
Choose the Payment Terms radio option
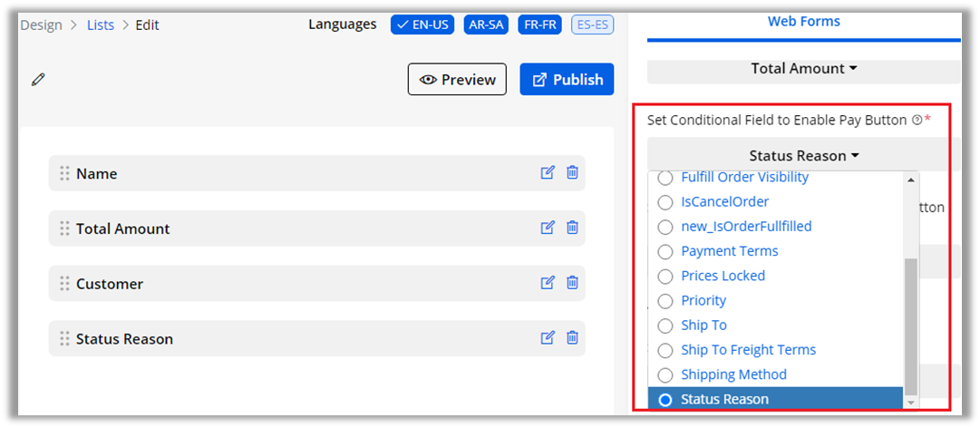coord(665,251)
